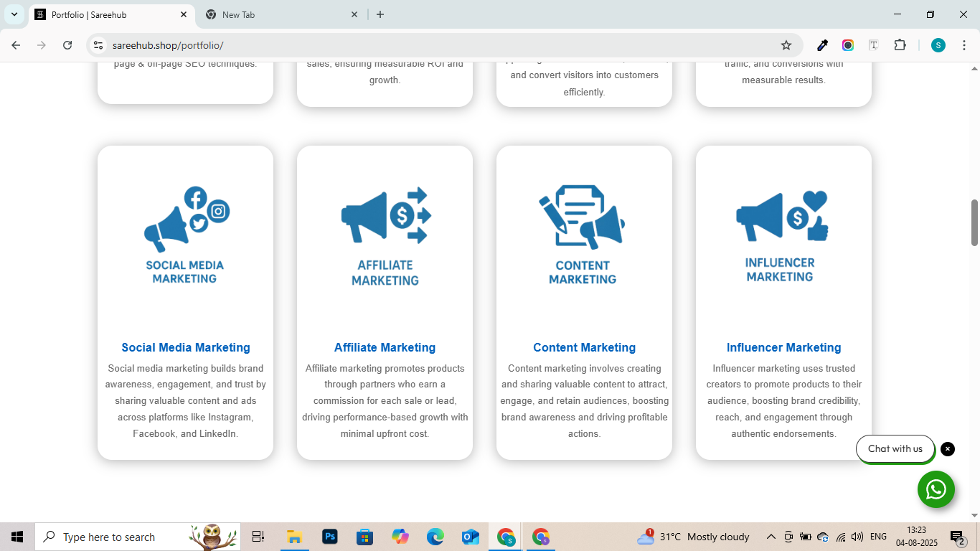Click the Influencer Marketing heading

[x=783, y=347]
